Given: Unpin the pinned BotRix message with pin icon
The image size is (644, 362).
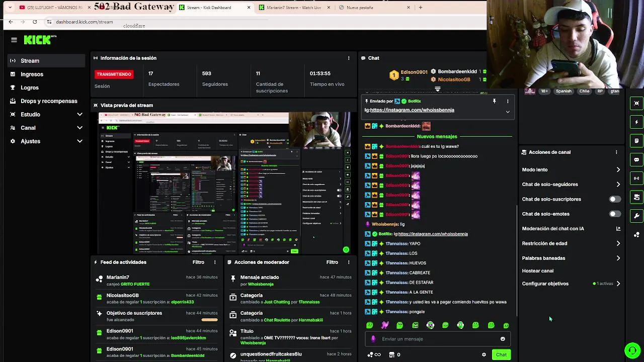Looking at the screenshot, I should click(494, 101).
